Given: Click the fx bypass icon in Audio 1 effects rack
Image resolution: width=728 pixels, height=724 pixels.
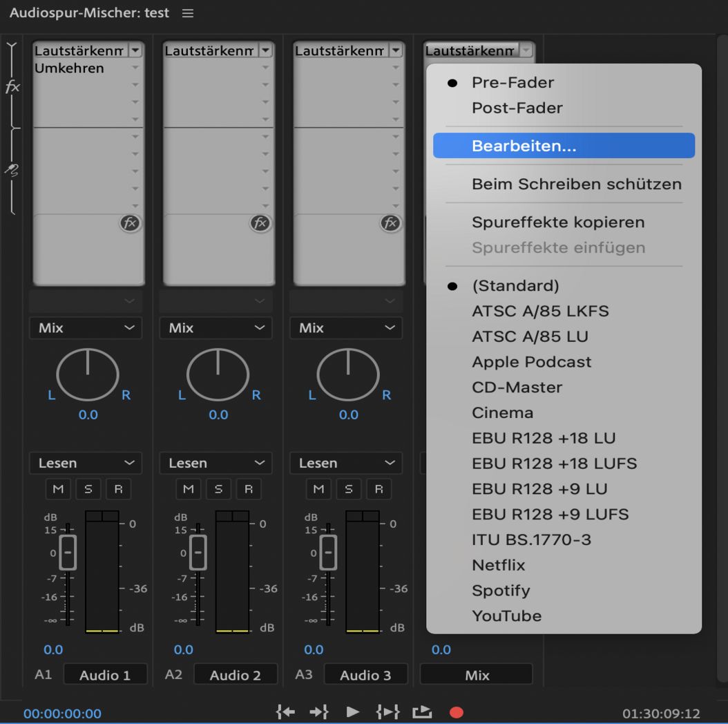Looking at the screenshot, I should (x=130, y=223).
